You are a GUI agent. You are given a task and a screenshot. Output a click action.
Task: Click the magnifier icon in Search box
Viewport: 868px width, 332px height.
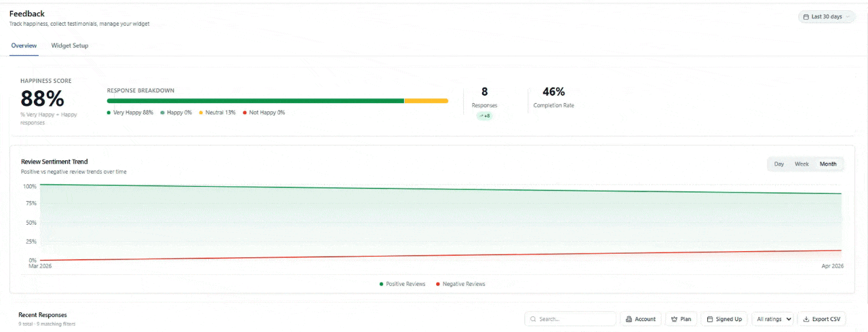pos(534,319)
